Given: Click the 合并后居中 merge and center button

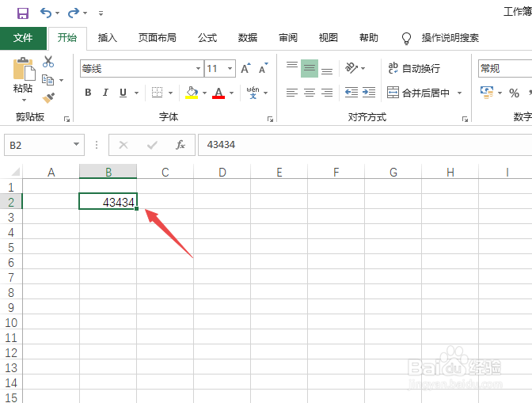Looking at the screenshot, I should (418, 93).
